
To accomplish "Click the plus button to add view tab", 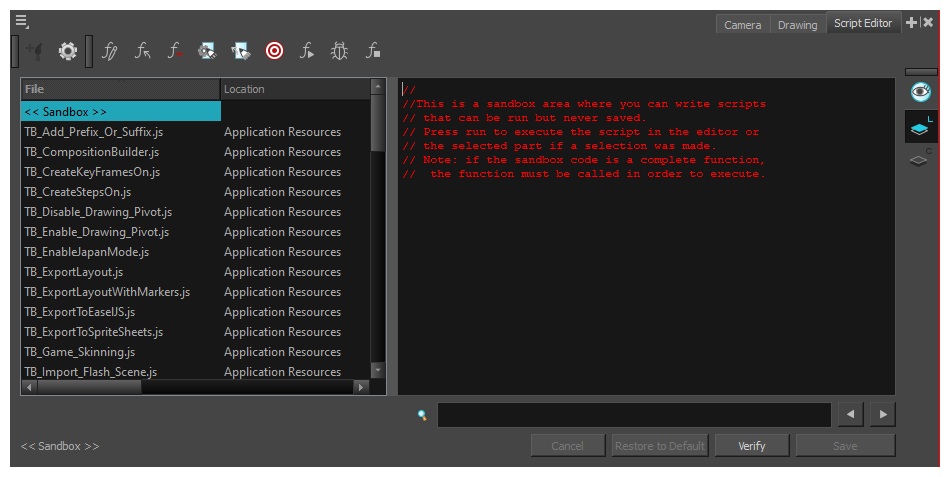I will (x=911, y=22).
